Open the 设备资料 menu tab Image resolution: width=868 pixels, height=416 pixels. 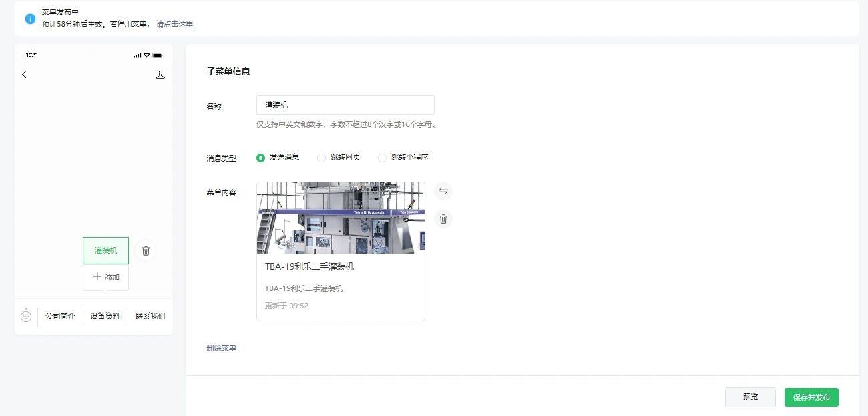point(105,316)
